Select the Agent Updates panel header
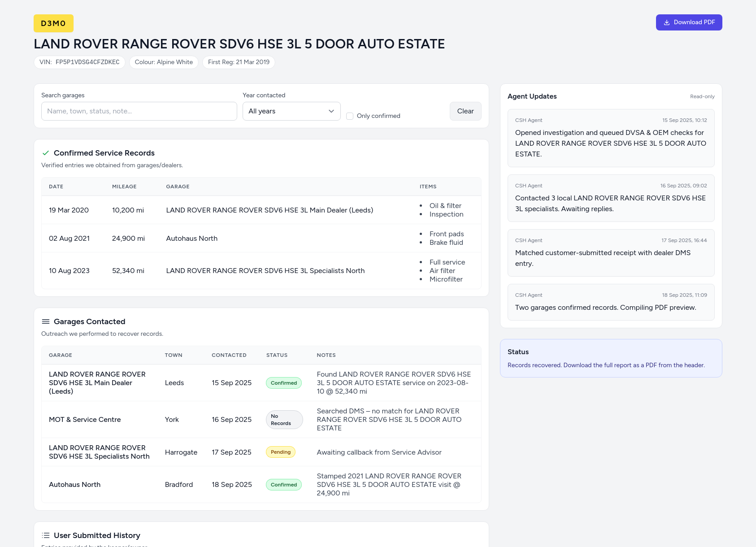The width and height of the screenshot is (756, 547). (x=532, y=96)
